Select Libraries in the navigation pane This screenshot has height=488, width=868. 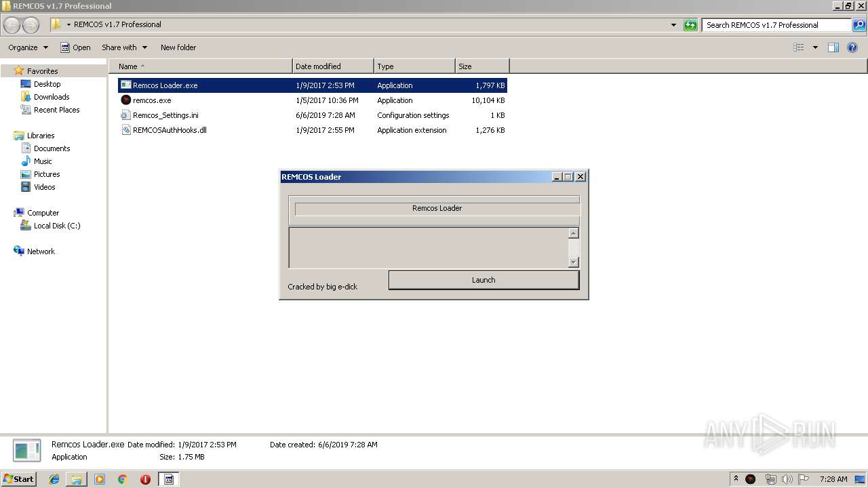pos(41,136)
